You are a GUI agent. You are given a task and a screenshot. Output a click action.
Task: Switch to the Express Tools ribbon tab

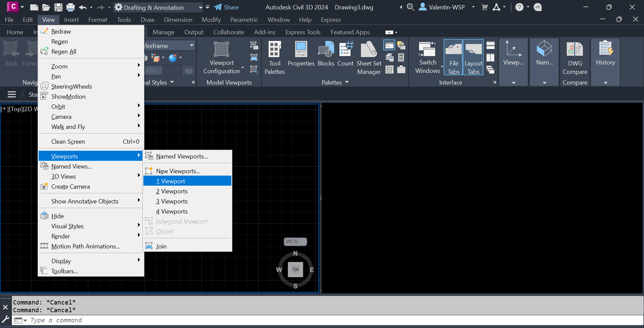coord(303,32)
